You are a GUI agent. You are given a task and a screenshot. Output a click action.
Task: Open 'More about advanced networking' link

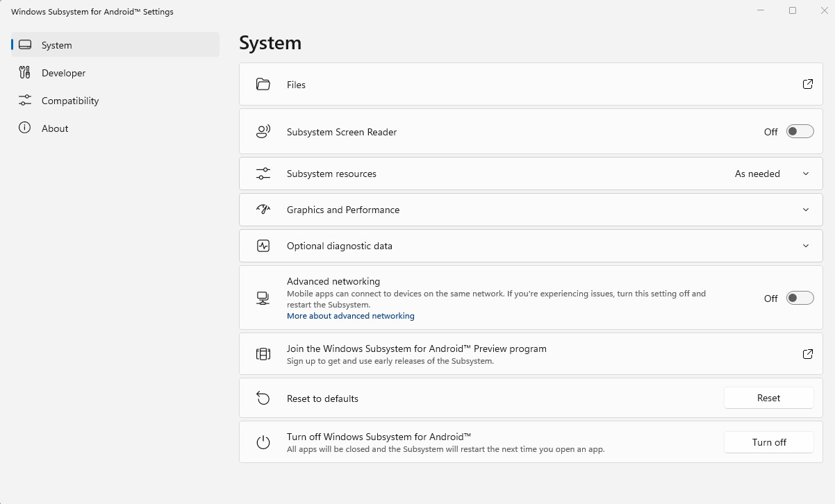(350, 316)
